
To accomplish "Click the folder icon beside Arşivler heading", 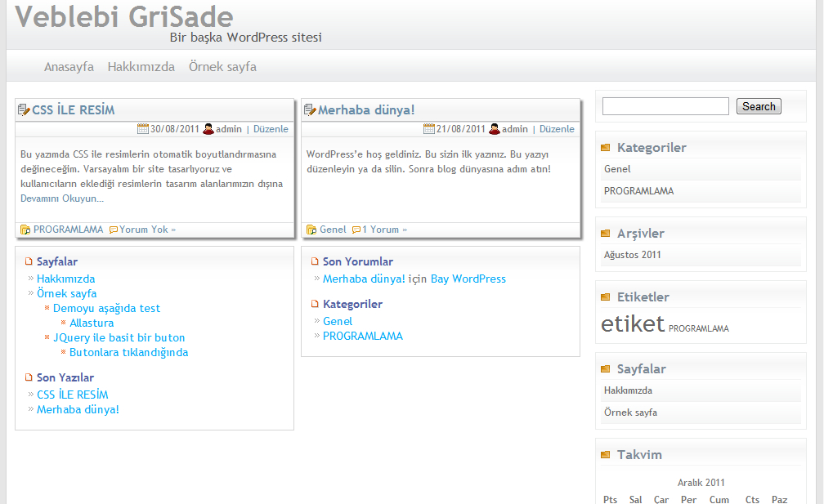I will click(x=606, y=233).
